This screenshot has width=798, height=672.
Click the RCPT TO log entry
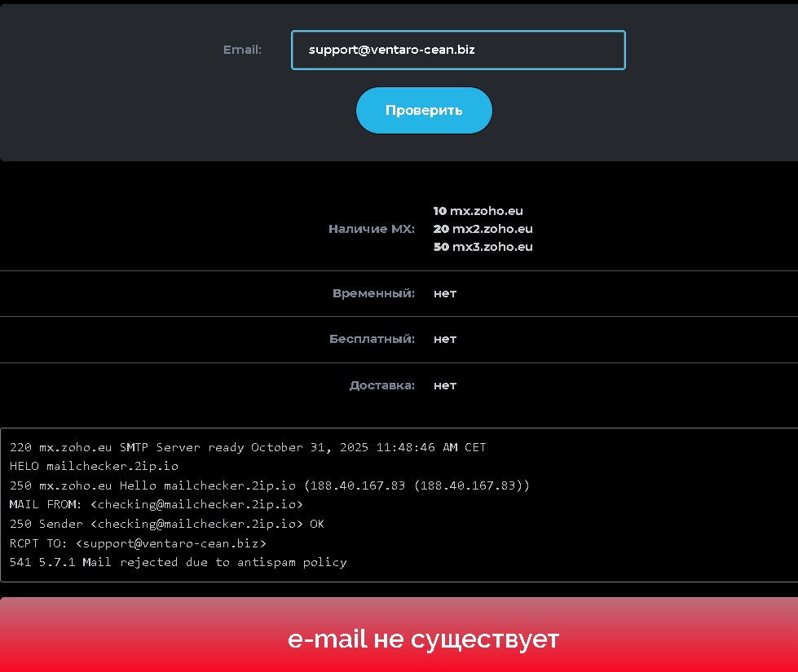pyautogui.click(x=136, y=542)
